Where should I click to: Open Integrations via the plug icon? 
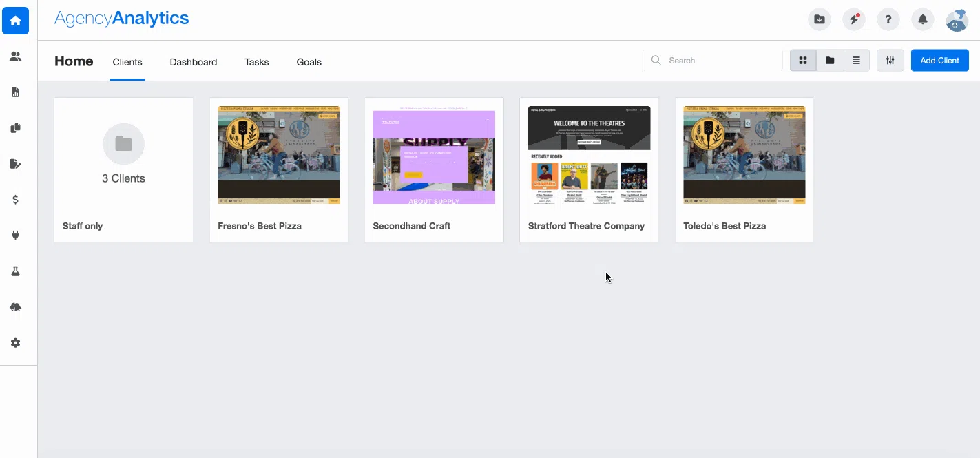point(15,236)
